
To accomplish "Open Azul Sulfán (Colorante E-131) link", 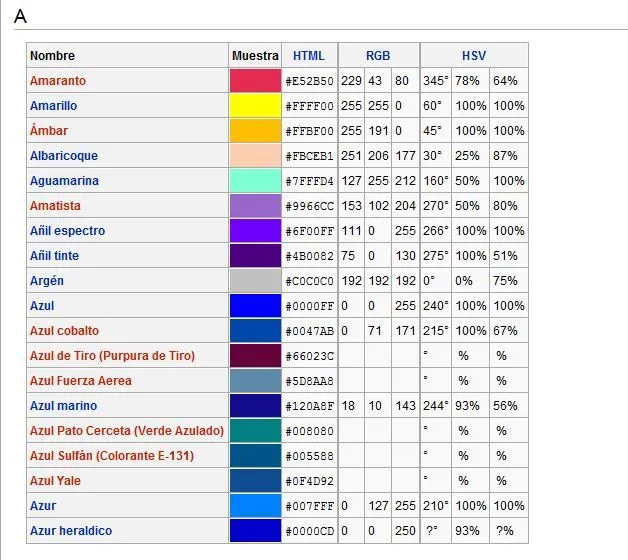I will pos(112,456).
